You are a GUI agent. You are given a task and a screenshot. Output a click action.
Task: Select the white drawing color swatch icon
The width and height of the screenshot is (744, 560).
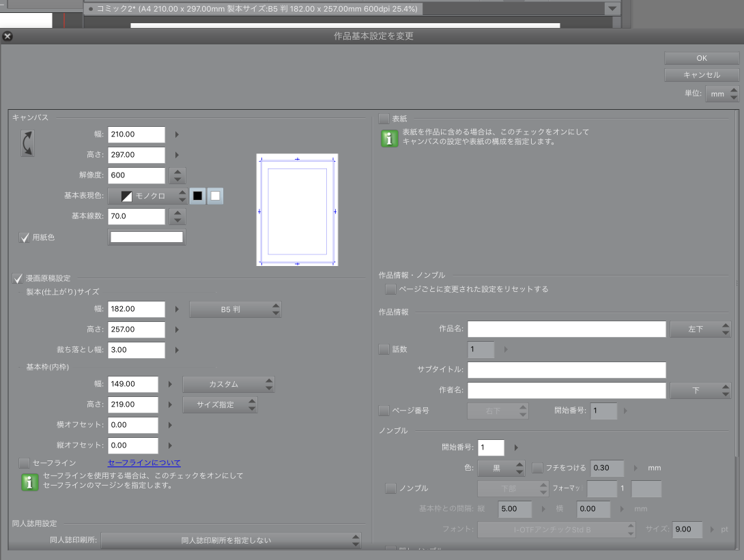(x=216, y=196)
